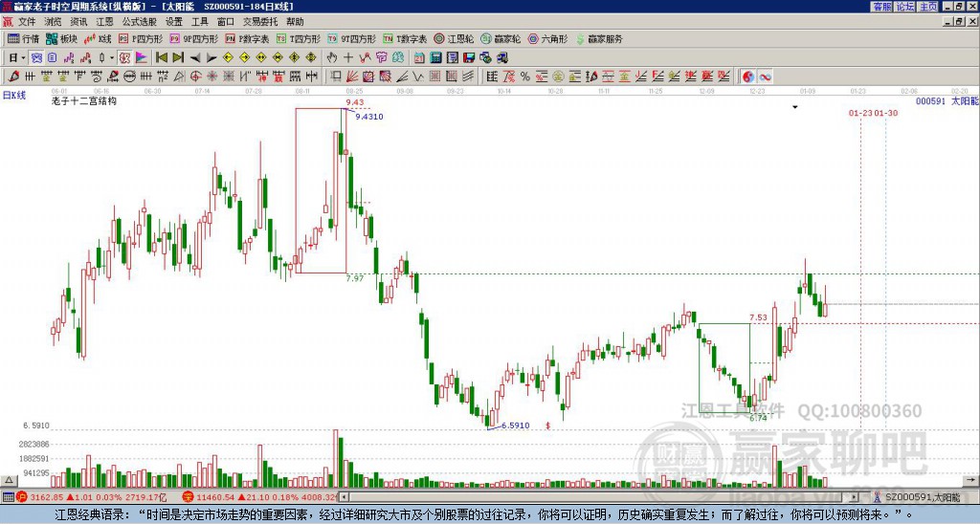Open the 9T四方形 tool

pyautogui.click(x=352, y=38)
